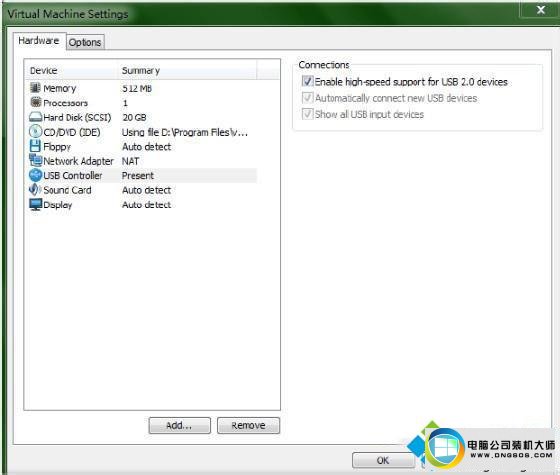Select the Network Adapter label
Image resolution: width=560 pixels, height=475 pixels.
pyautogui.click(x=78, y=161)
